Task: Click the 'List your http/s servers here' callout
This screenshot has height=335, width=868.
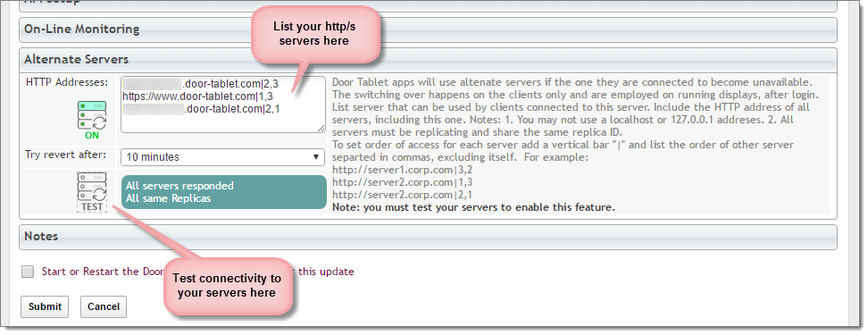Action: [313, 34]
